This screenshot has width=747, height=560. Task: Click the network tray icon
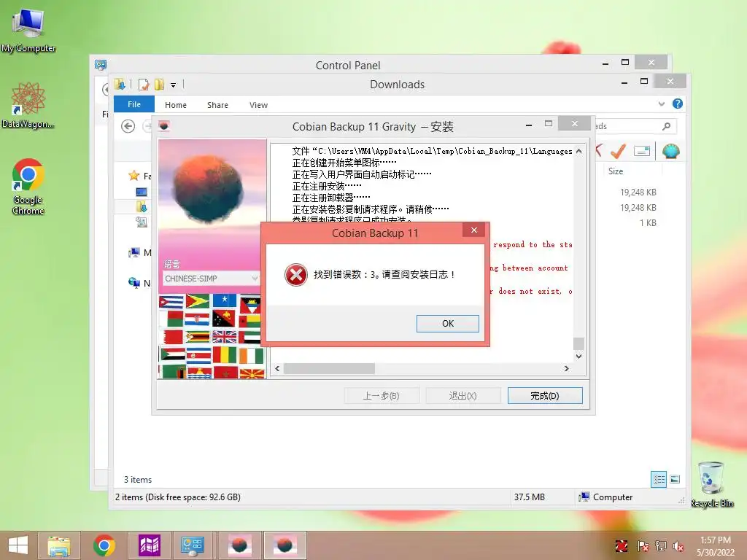pos(661,545)
